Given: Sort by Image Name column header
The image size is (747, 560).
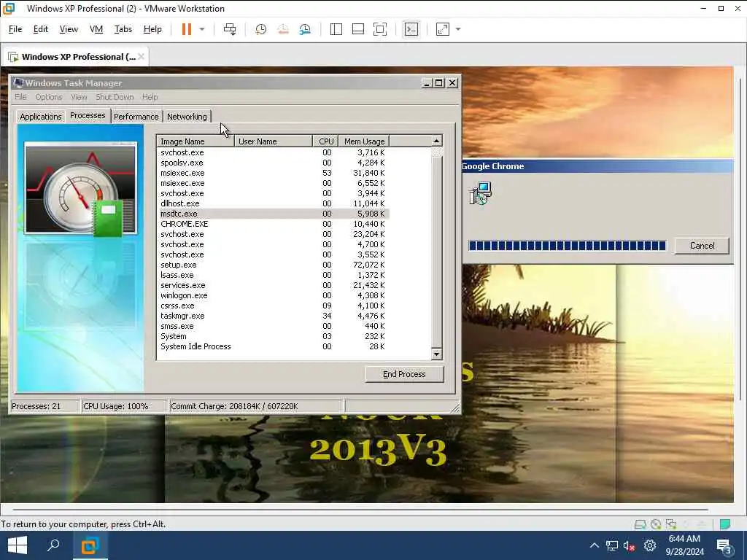Looking at the screenshot, I should (196, 141).
